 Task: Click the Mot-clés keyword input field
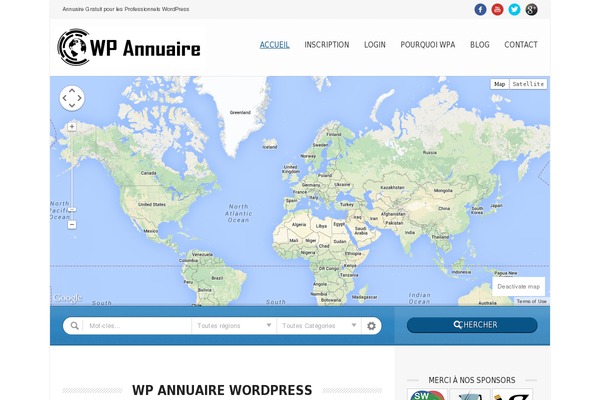(x=137, y=326)
